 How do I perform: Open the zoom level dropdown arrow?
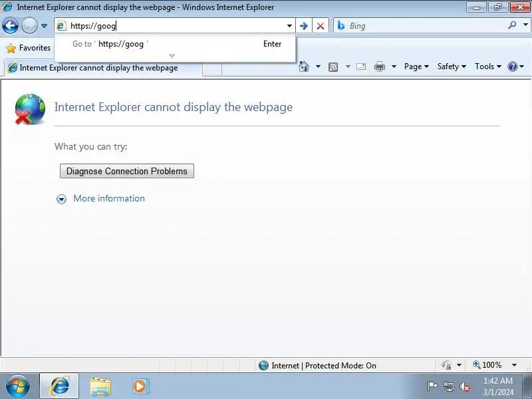coord(514,365)
